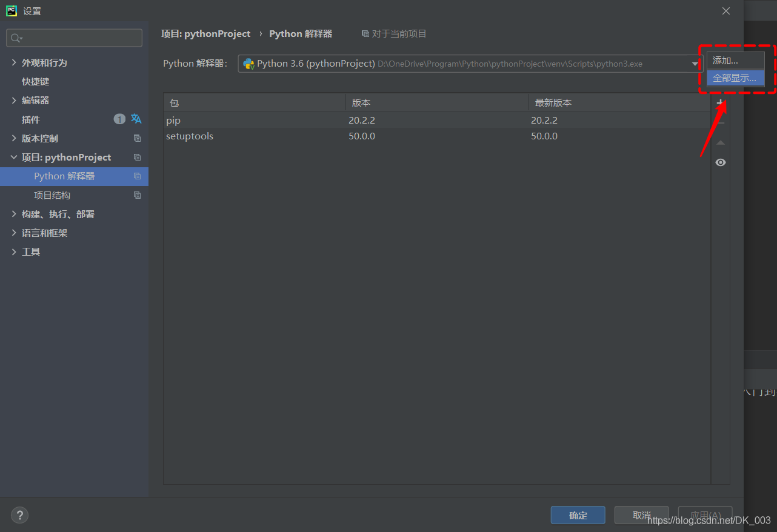This screenshot has width=777, height=532.
Task: Sort by the 最新版本 column header
Action: pyautogui.click(x=619, y=102)
